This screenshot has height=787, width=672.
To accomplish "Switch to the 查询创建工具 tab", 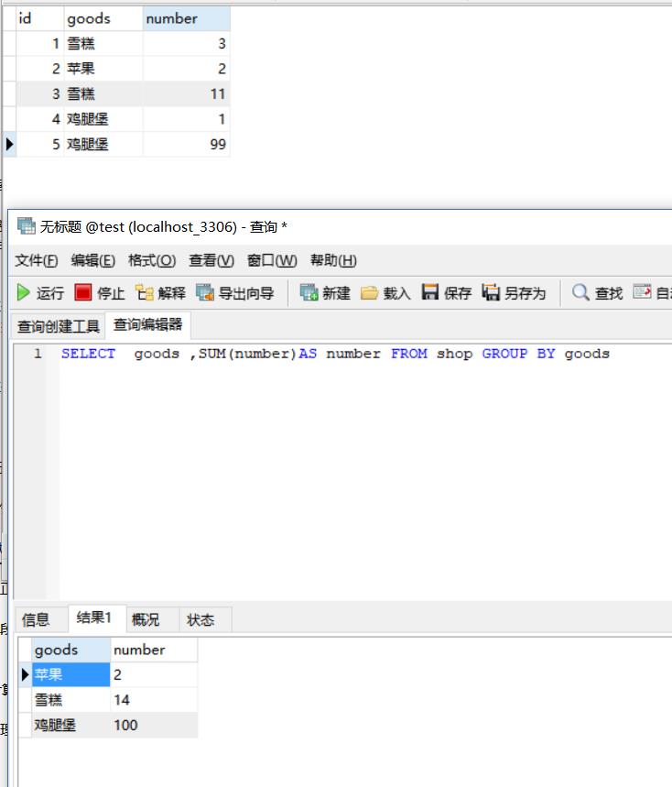I will point(59,326).
